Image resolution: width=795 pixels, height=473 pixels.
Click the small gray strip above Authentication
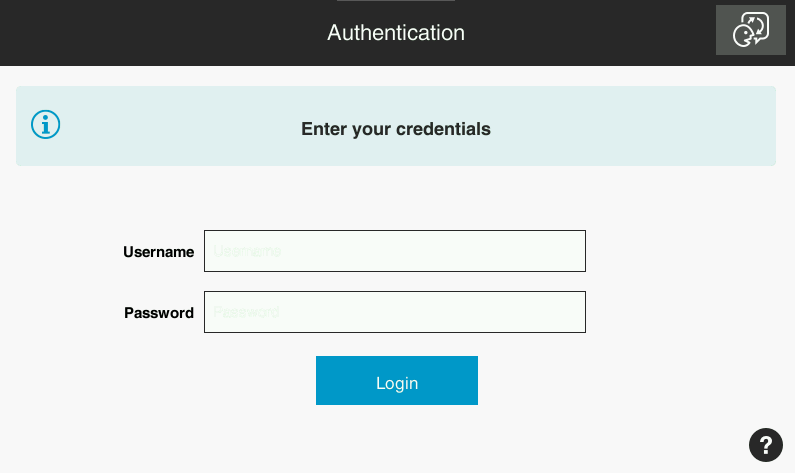point(396,1)
